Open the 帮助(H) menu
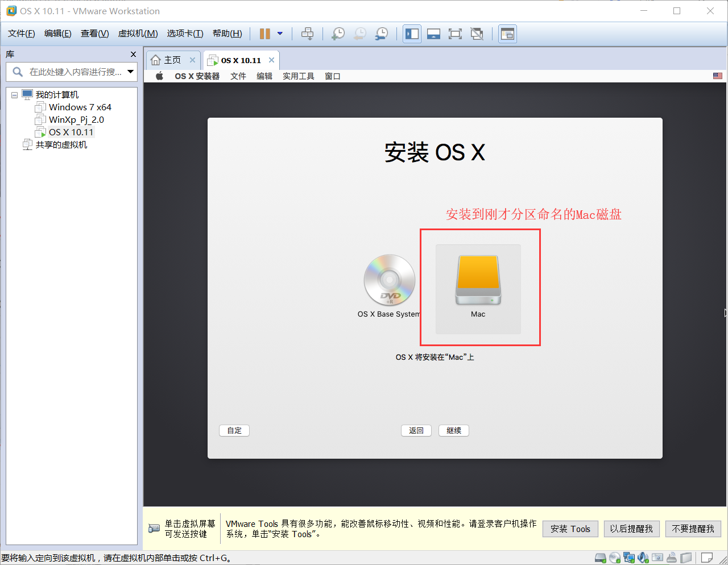 pyautogui.click(x=227, y=34)
